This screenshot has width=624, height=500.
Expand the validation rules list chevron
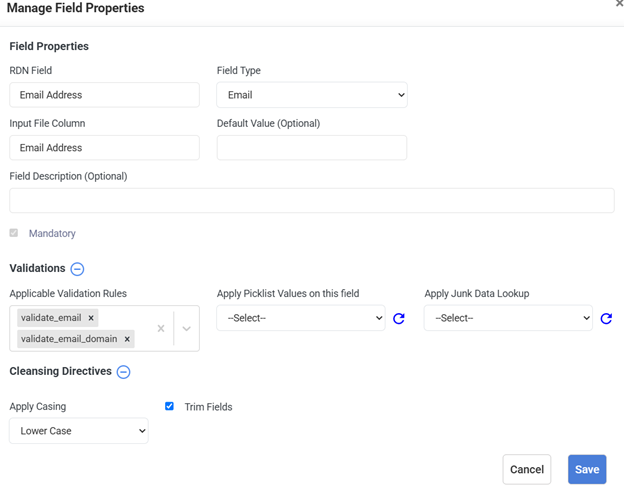(x=186, y=328)
